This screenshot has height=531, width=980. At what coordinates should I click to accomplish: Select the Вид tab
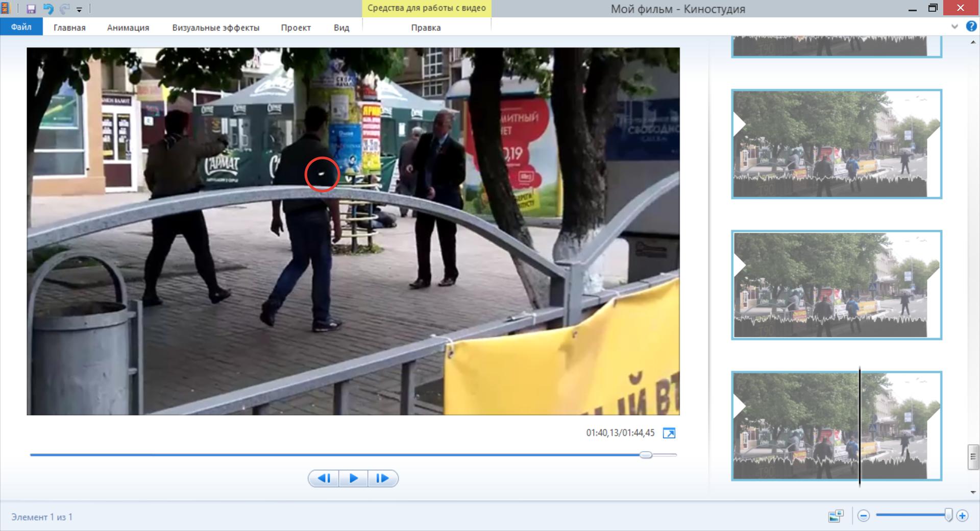[341, 28]
